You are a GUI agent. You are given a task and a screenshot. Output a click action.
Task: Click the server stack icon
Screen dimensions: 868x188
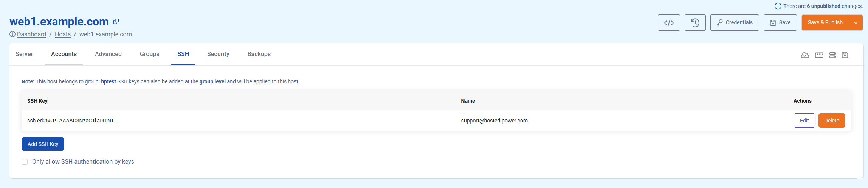click(832, 55)
